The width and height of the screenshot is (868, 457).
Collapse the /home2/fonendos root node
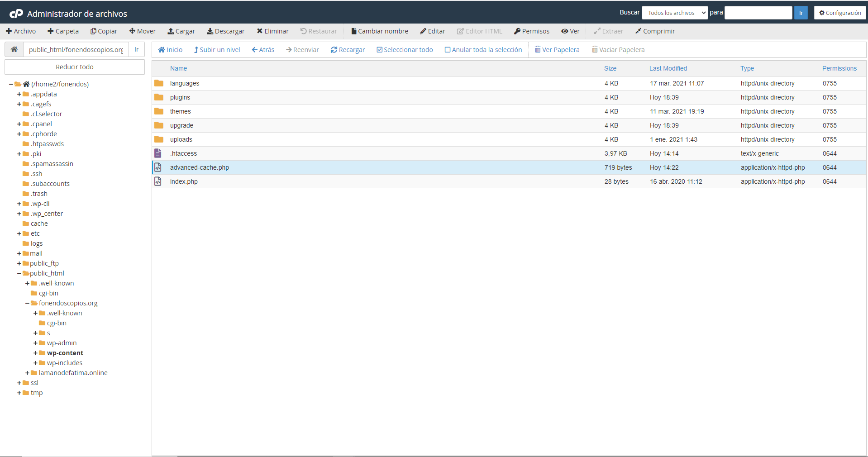coord(11,84)
